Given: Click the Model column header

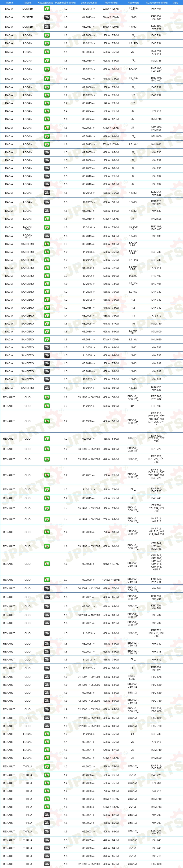Looking at the screenshot, I should 28,2.
